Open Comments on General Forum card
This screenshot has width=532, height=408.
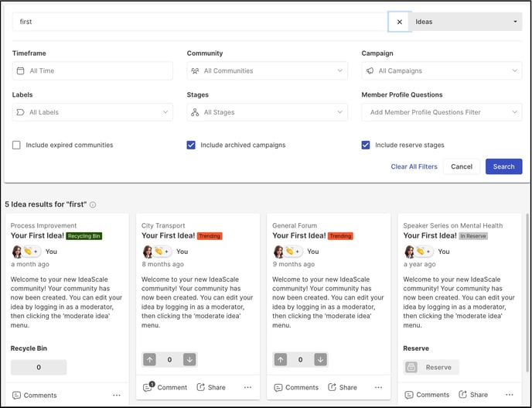pos(296,387)
